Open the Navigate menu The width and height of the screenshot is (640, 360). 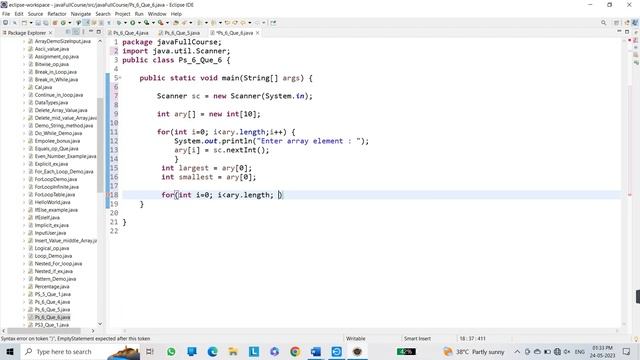point(81,14)
